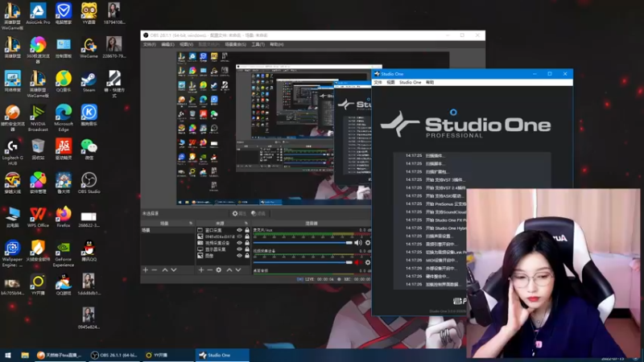Open 火绒安全软件 orange shield icon

point(38,251)
